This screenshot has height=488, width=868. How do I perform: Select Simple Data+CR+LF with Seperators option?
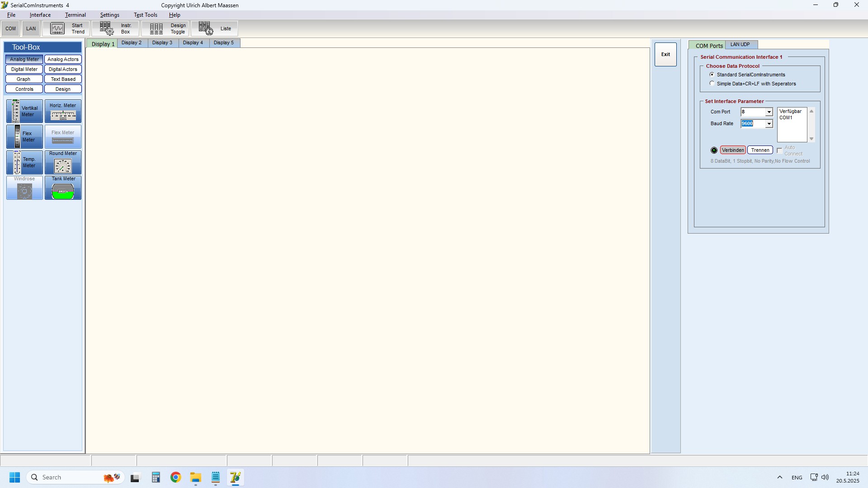pyautogui.click(x=712, y=84)
